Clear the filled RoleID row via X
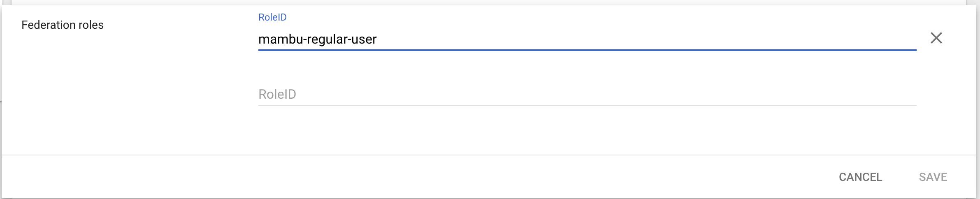The height and width of the screenshot is (199, 980). pyautogui.click(x=936, y=38)
